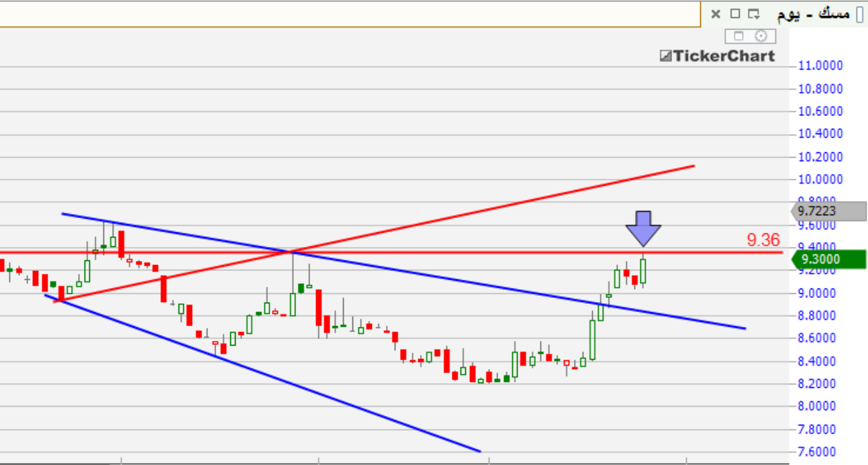Click the small window icon beside the gear

739,36
